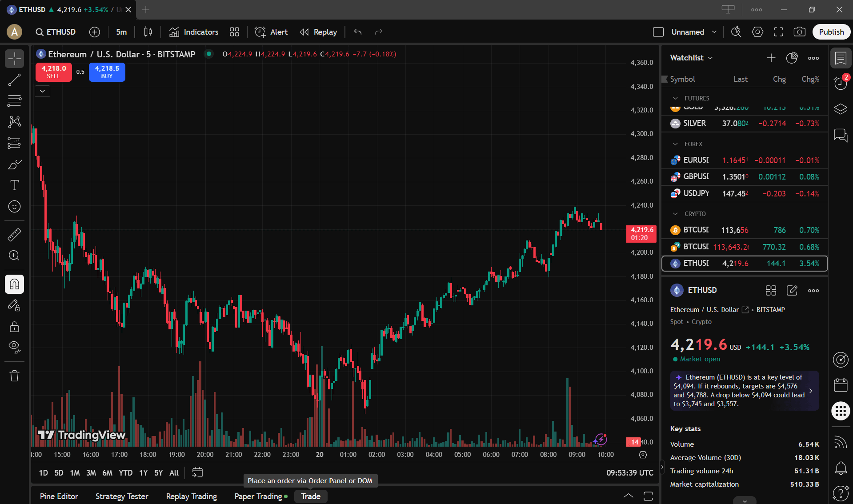This screenshot has width=853, height=504.
Task: Select the Text annotation tool
Action: [x=14, y=185]
